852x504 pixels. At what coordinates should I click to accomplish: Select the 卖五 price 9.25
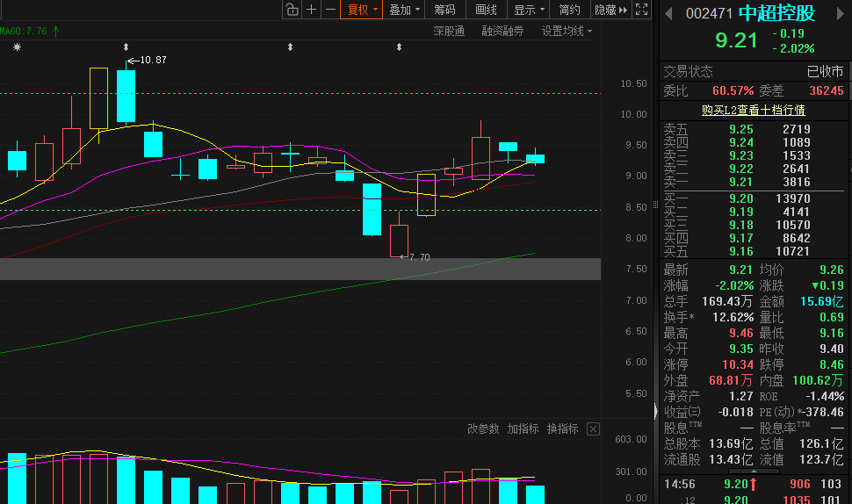pos(741,129)
